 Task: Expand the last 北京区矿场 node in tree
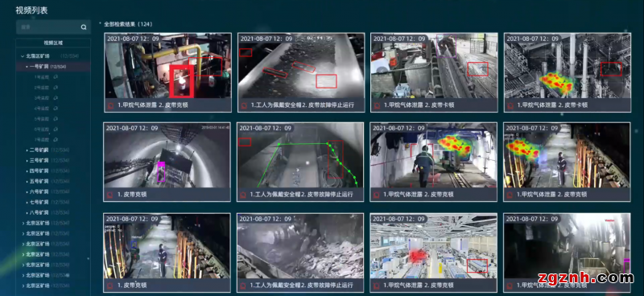(x=23, y=286)
